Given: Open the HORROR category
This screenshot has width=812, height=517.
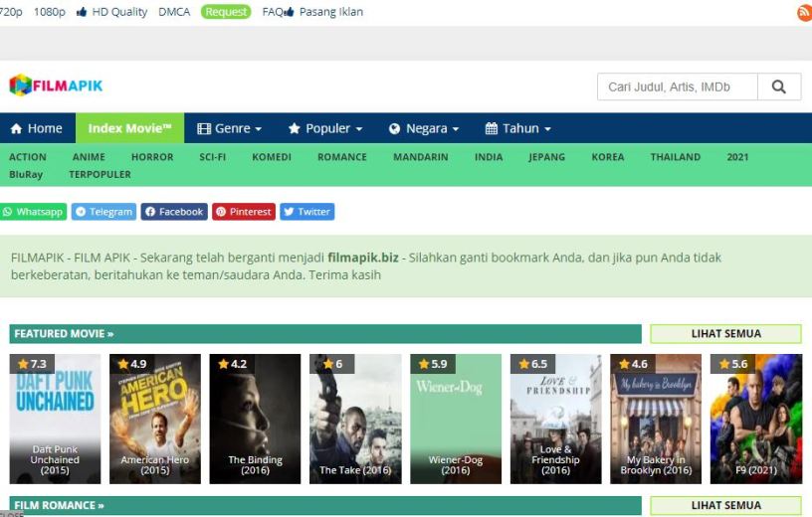Looking at the screenshot, I should [x=152, y=157].
